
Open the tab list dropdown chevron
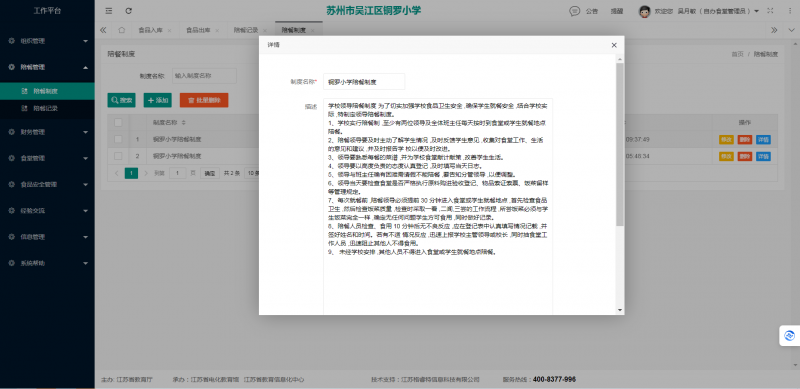point(790,30)
